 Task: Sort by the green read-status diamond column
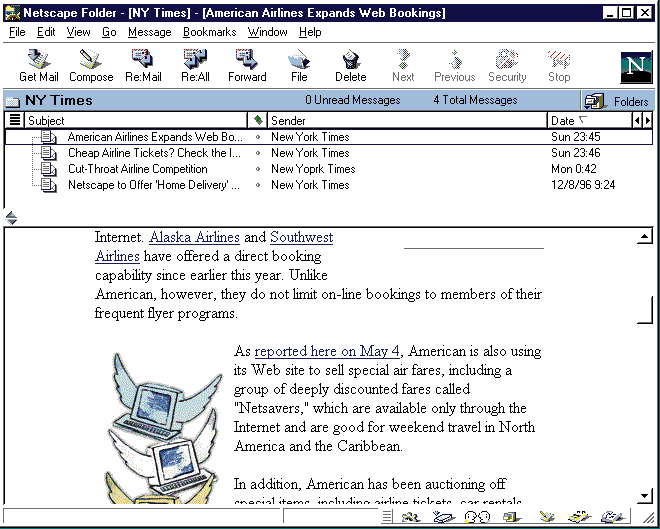coord(258,121)
